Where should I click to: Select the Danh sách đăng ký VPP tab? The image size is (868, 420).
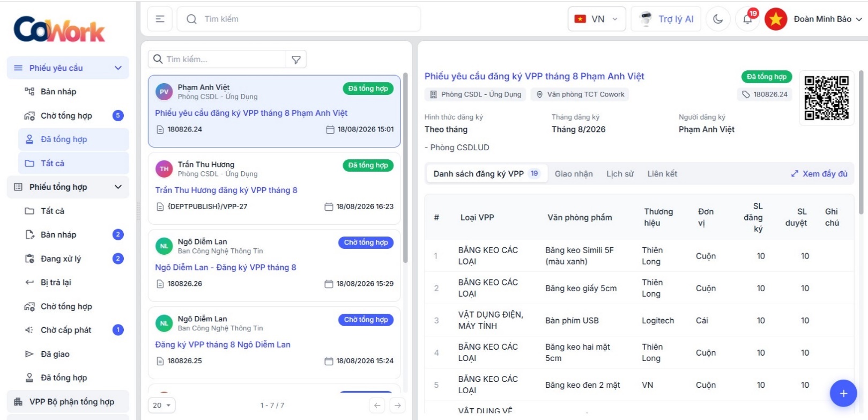click(x=487, y=174)
